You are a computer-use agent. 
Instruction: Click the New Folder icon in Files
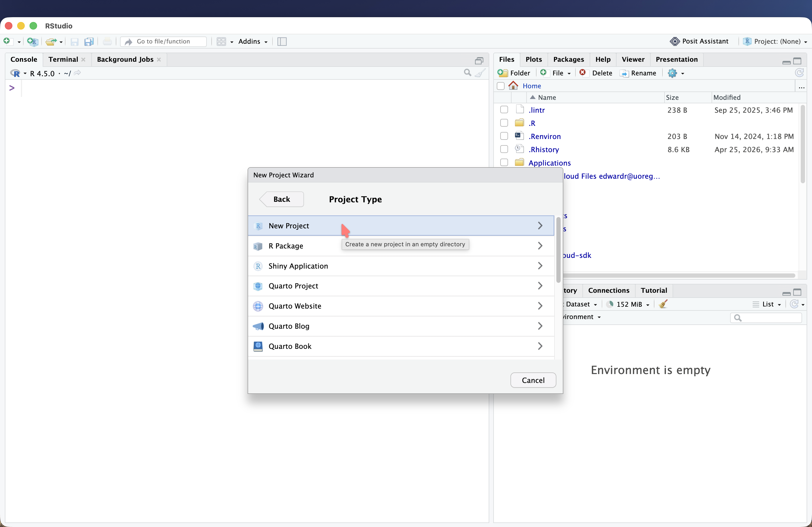[x=502, y=73]
